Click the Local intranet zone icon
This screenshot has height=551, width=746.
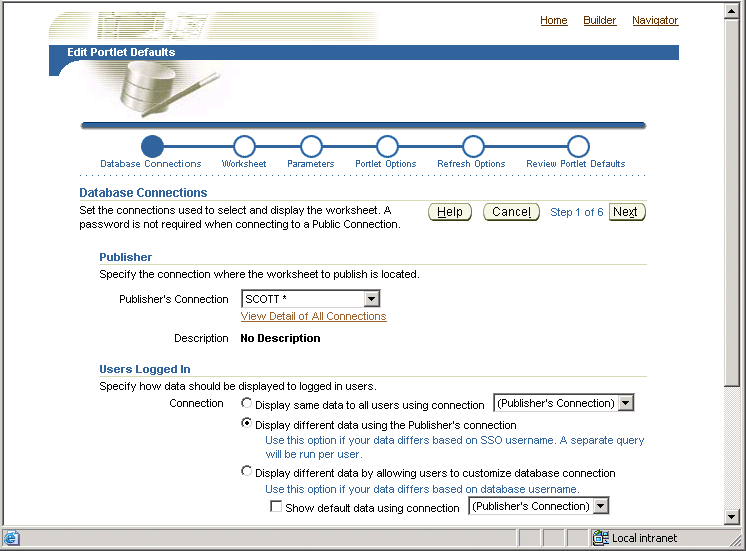point(600,538)
